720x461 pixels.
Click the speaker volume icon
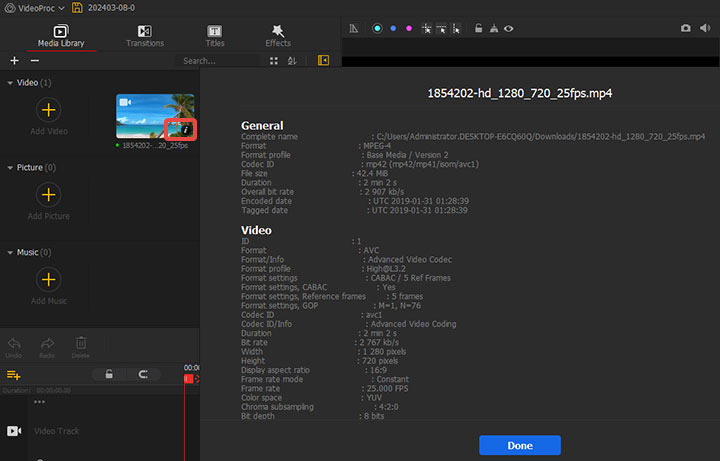click(704, 29)
